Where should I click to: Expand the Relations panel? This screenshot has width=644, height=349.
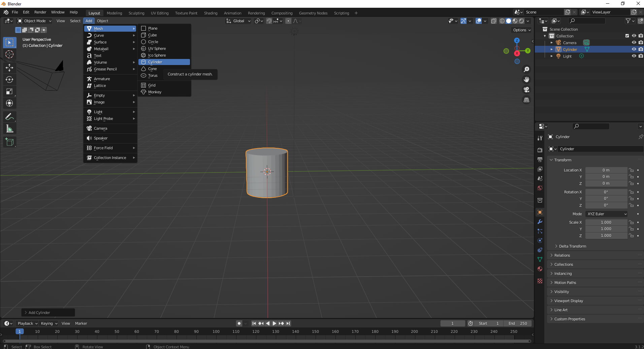(x=562, y=255)
